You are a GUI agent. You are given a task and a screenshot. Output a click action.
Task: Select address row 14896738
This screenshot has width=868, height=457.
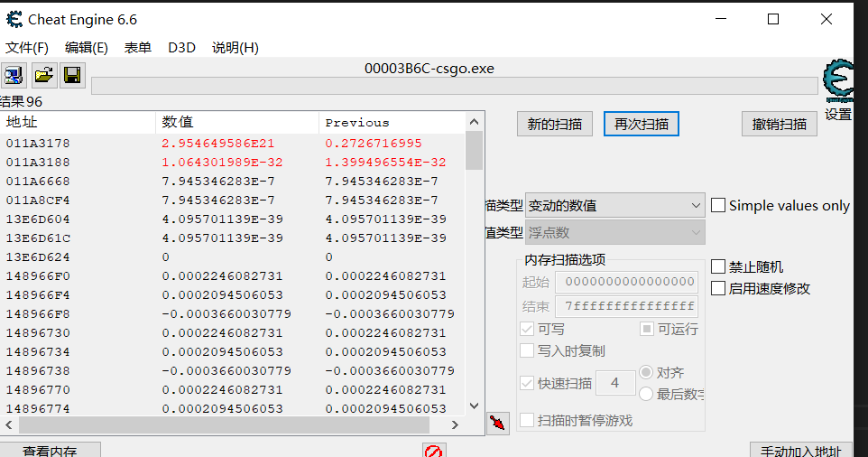click(x=233, y=370)
